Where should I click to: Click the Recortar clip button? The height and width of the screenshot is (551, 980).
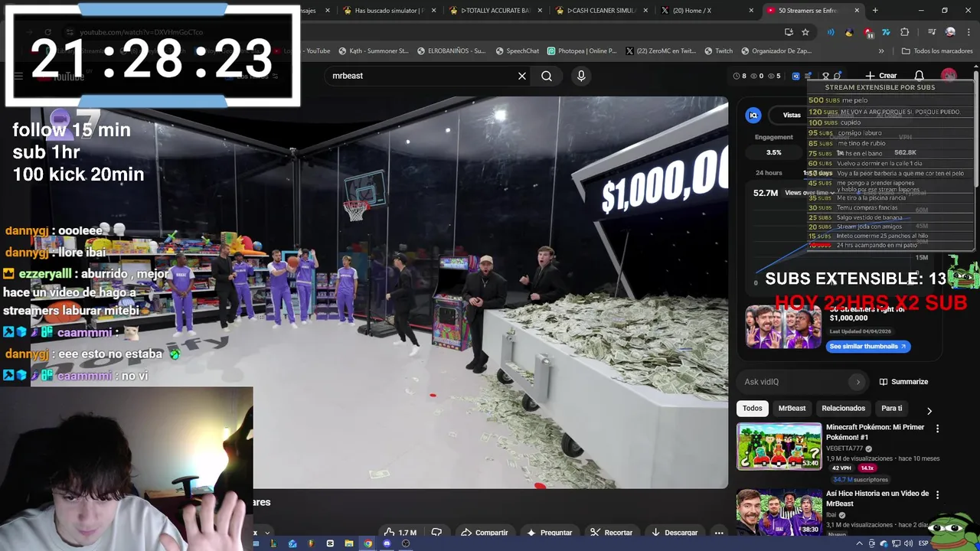point(611,533)
